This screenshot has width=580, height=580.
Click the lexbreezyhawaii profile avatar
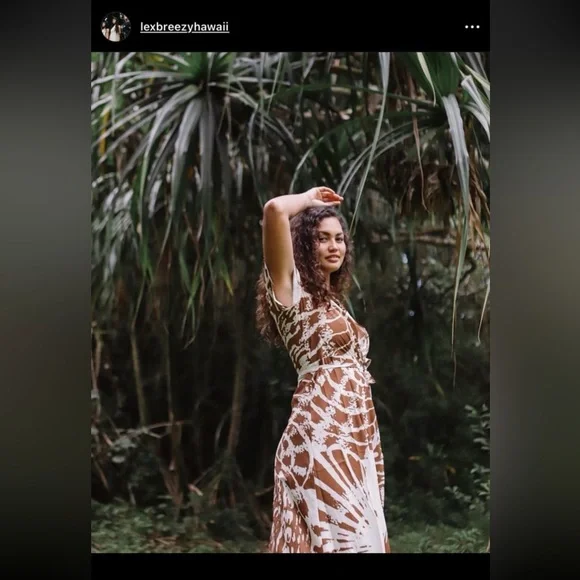(x=116, y=27)
